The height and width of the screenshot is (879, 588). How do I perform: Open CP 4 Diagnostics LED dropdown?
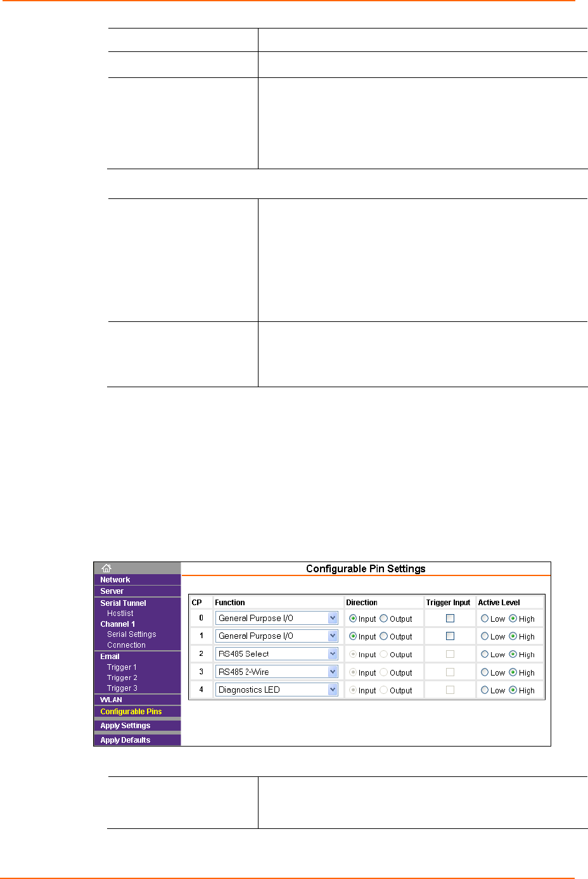pyautogui.click(x=276, y=690)
